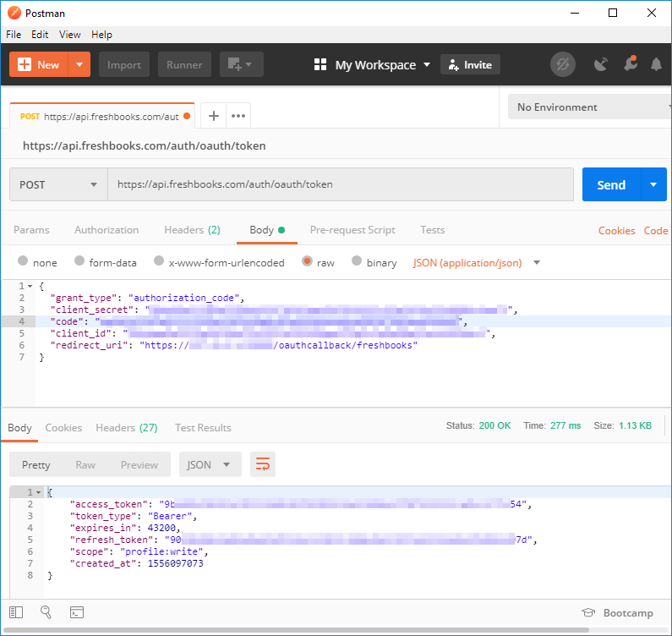Open the find and replace magnifier icon

(46, 612)
